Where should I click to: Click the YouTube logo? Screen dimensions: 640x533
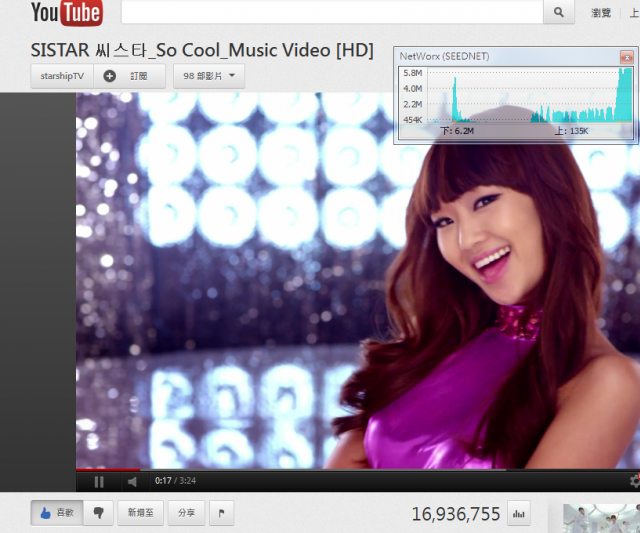pyautogui.click(x=67, y=12)
